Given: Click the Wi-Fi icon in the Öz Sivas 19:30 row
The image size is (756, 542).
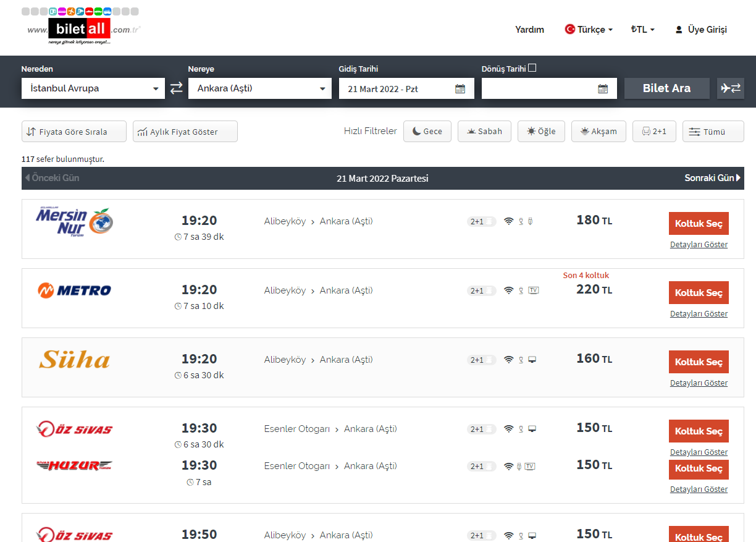Looking at the screenshot, I should (x=508, y=429).
